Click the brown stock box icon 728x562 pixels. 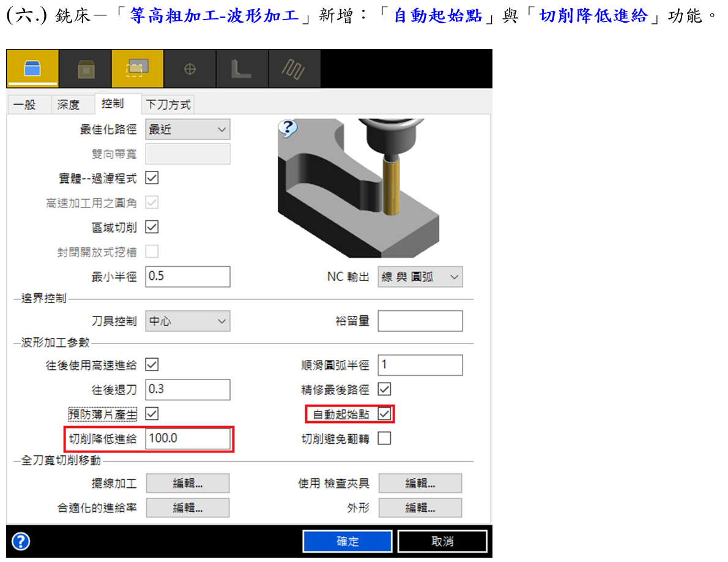point(86,69)
